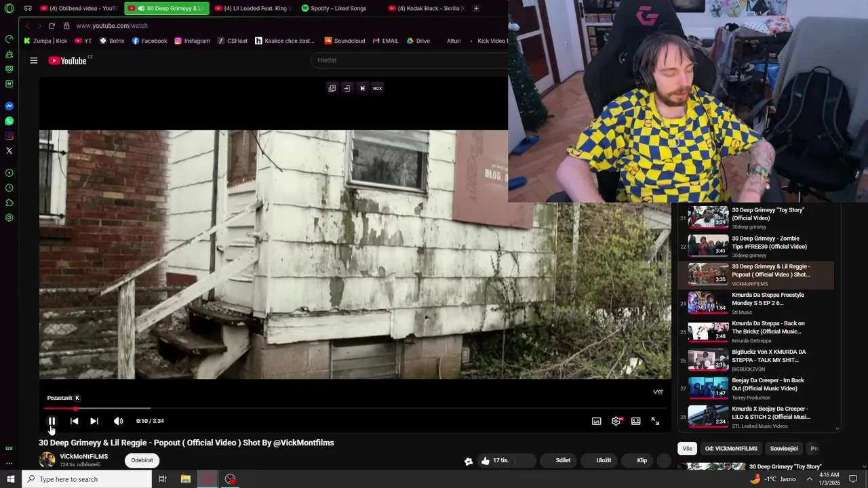Image resolution: width=868 pixels, height=488 pixels.
Task: Open video player settings gear
Action: pyautogui.click(x=616, y=421)
